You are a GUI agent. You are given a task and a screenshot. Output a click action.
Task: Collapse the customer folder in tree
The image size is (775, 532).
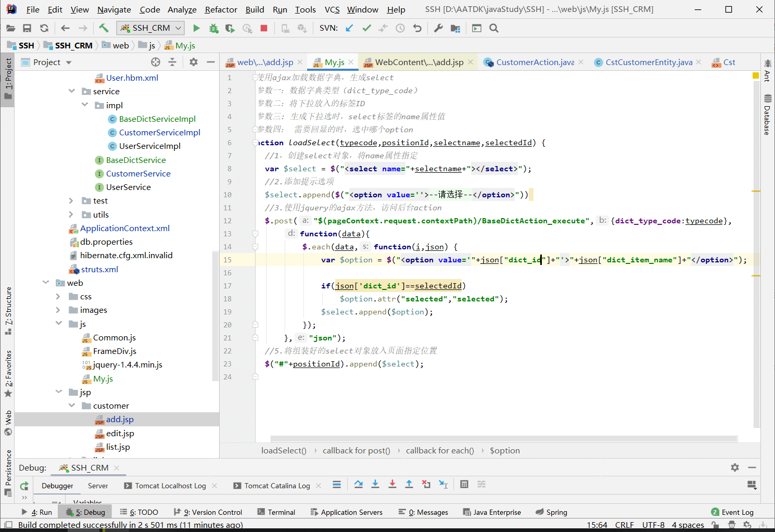[x=72, y=406]
